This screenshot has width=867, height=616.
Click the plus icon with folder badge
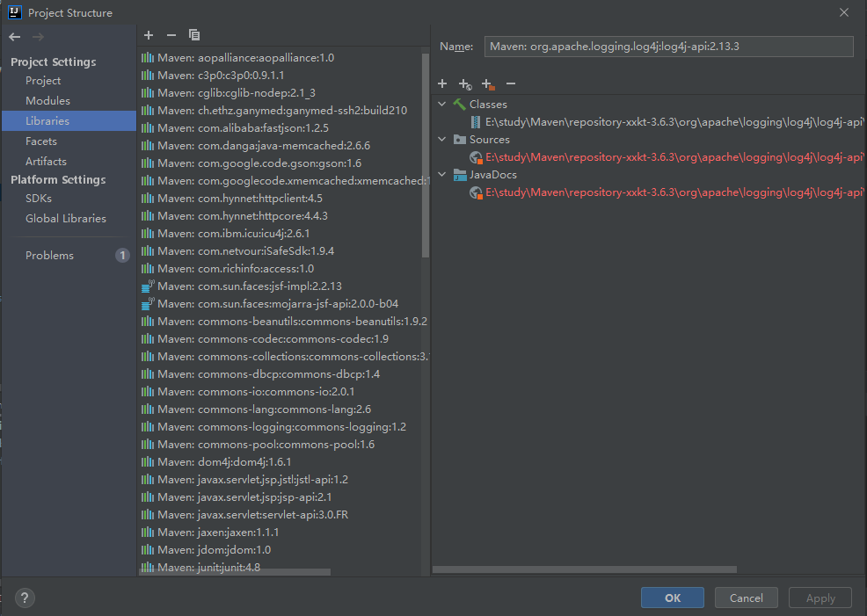488,83
